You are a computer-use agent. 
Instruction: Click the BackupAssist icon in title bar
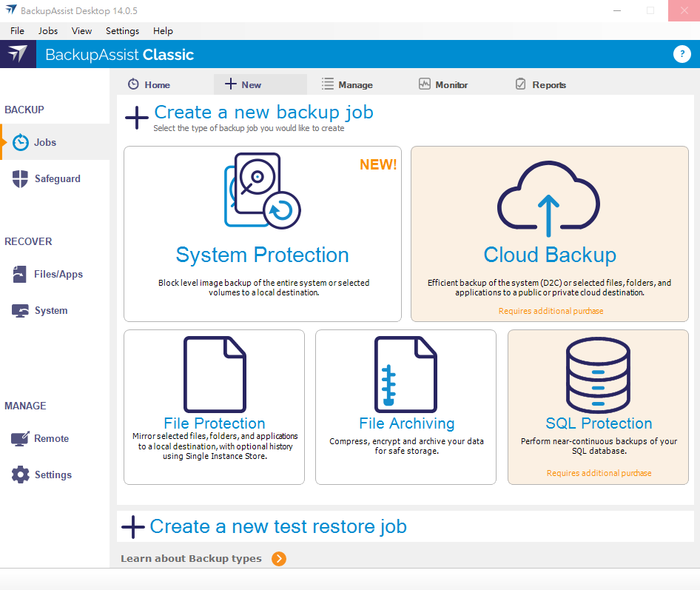[10, 10]
